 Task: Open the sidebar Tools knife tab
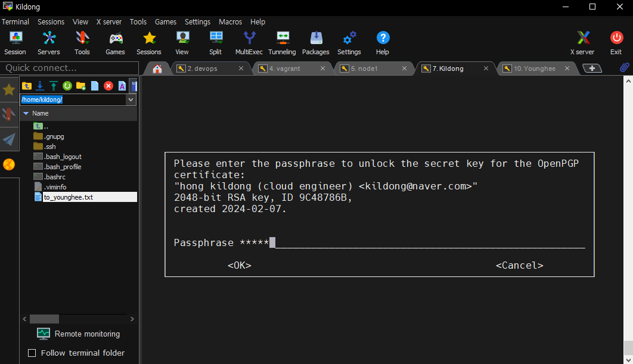(9, 114)
